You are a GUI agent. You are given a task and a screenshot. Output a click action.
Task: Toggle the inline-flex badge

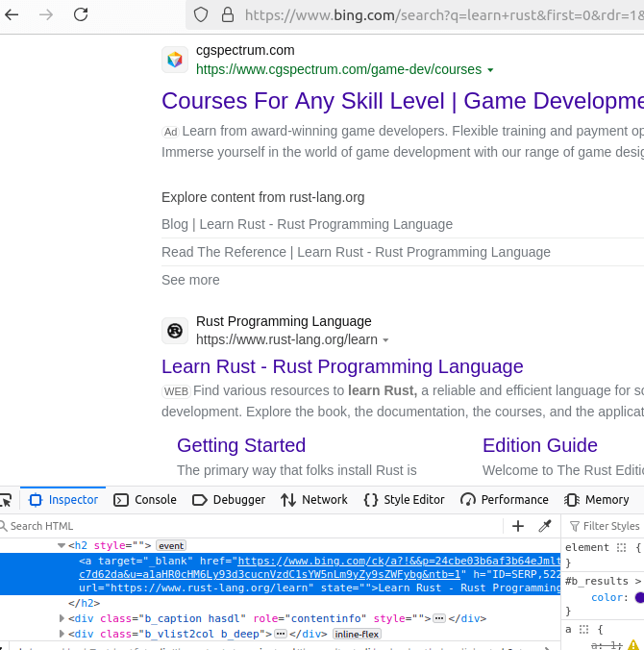click(x=357, y=635)
